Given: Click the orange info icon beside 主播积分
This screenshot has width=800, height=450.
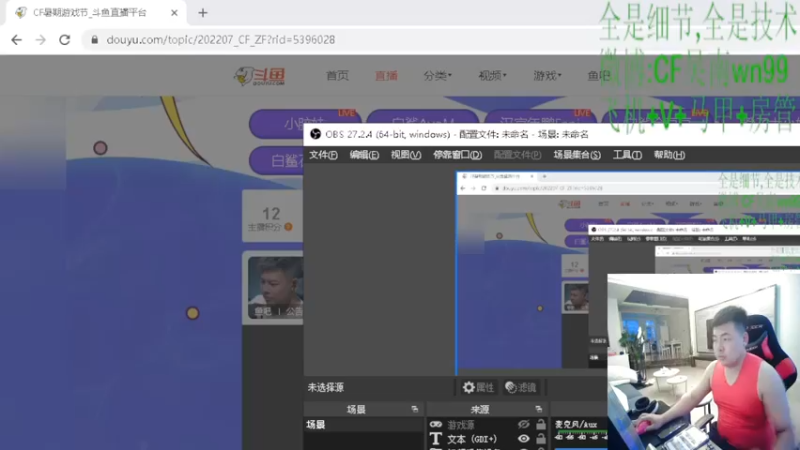Looking at the screenshot, I should tap(288, 227).
